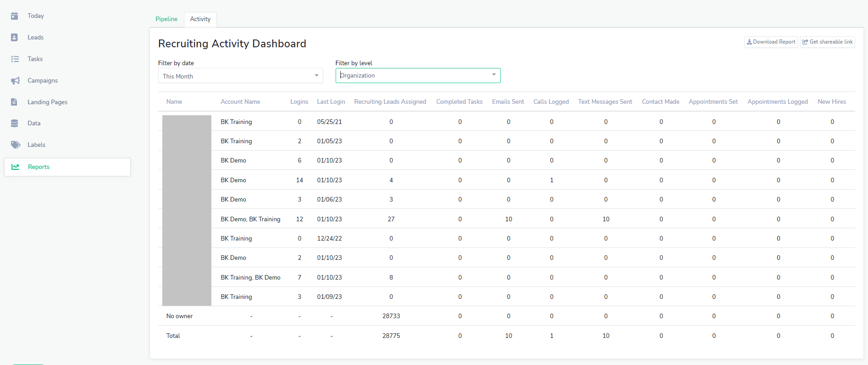This screenshot has width=868, height=365.
Task: Click the Appointments Set column header
Action: [713, 102]
